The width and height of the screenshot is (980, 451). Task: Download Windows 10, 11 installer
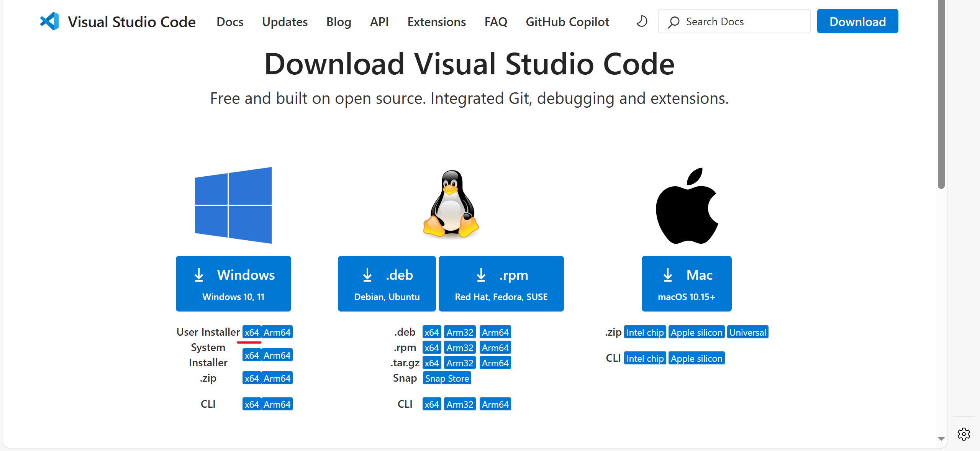[233, 284]
